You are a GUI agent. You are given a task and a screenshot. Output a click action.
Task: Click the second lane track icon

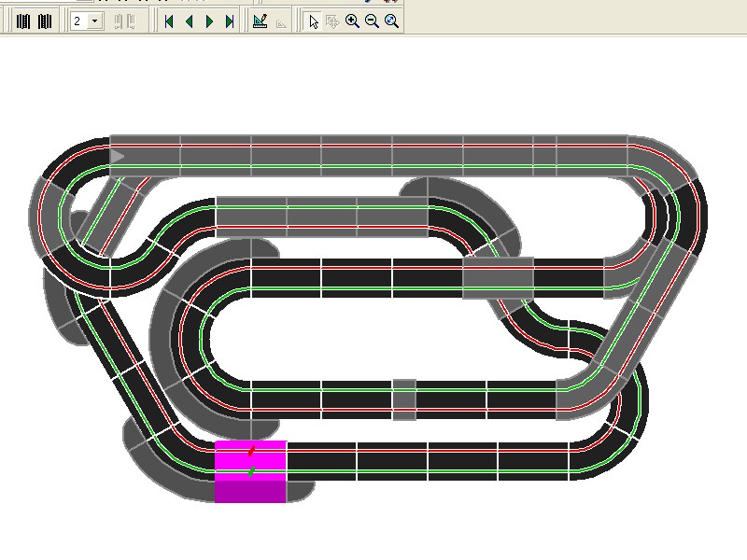click(x=45, y=21)
